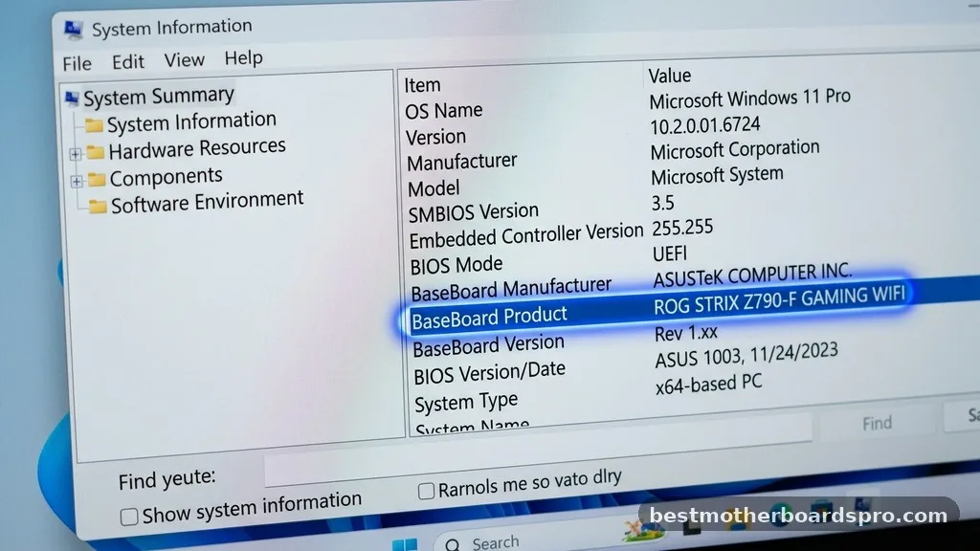The height and width of the screenshot is (551, 980).
Task: Open the View menu
Action: (x=185, y=60)
